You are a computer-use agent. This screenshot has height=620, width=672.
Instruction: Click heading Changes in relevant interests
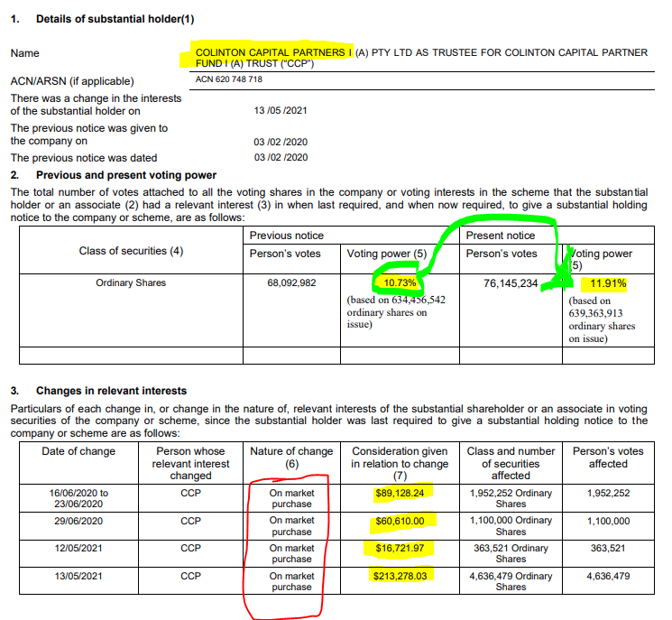point(112,391)
